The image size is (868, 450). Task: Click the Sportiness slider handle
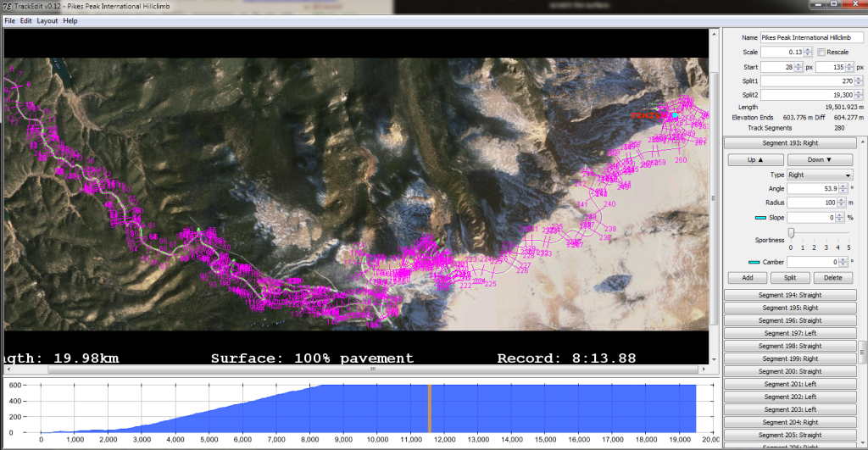coord(791,233)
